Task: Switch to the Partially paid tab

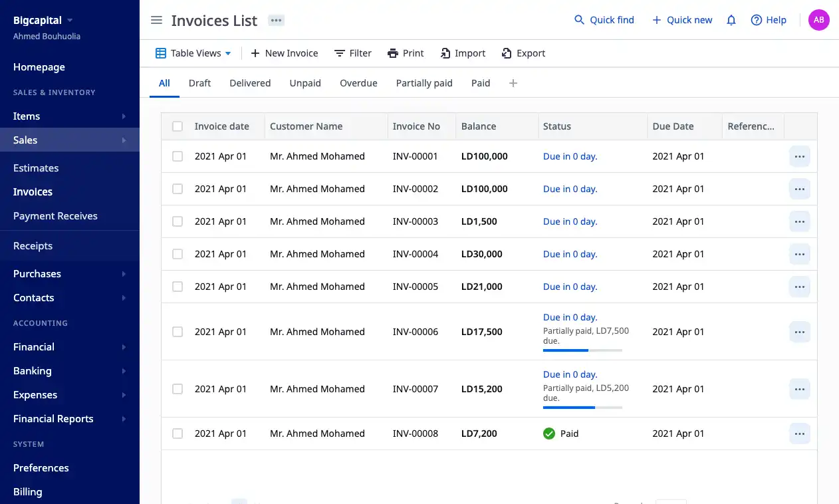Action: [x=424, y=83]
